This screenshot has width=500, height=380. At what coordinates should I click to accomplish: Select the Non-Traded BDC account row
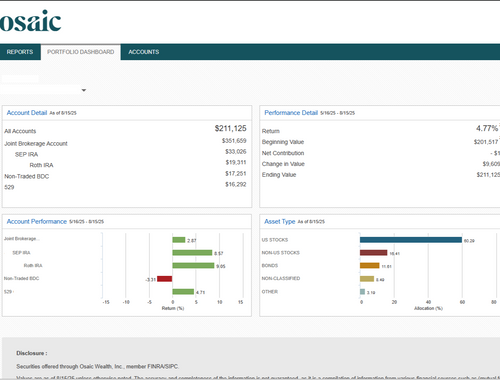(125, 176)
